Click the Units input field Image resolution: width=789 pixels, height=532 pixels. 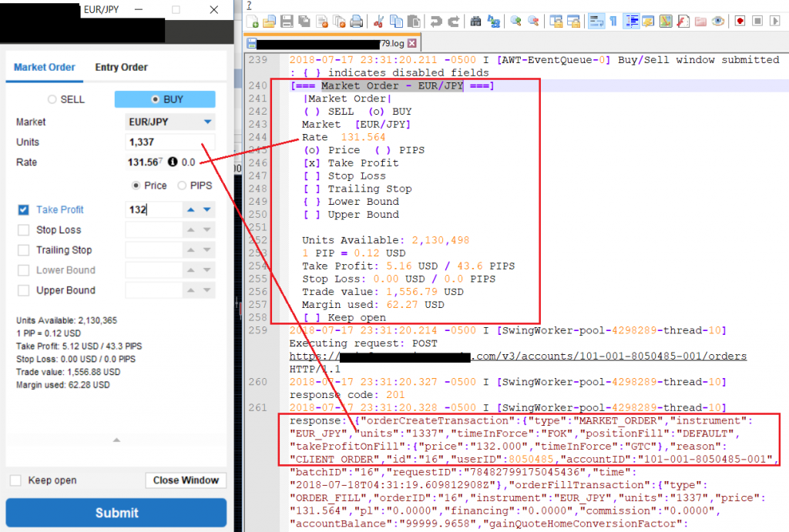[x=170, y=142]
